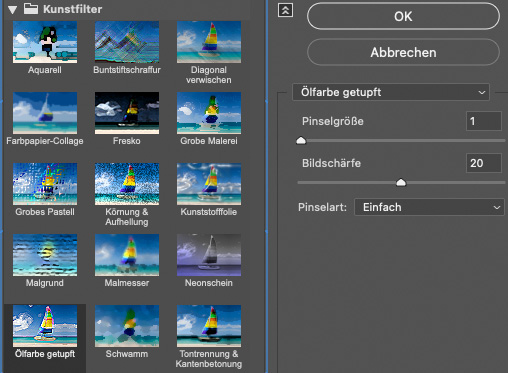Choose Tontrennung & Kantenbetonung filter thumbnail
This screenshot has height=373, width=508.
(209, 326)
